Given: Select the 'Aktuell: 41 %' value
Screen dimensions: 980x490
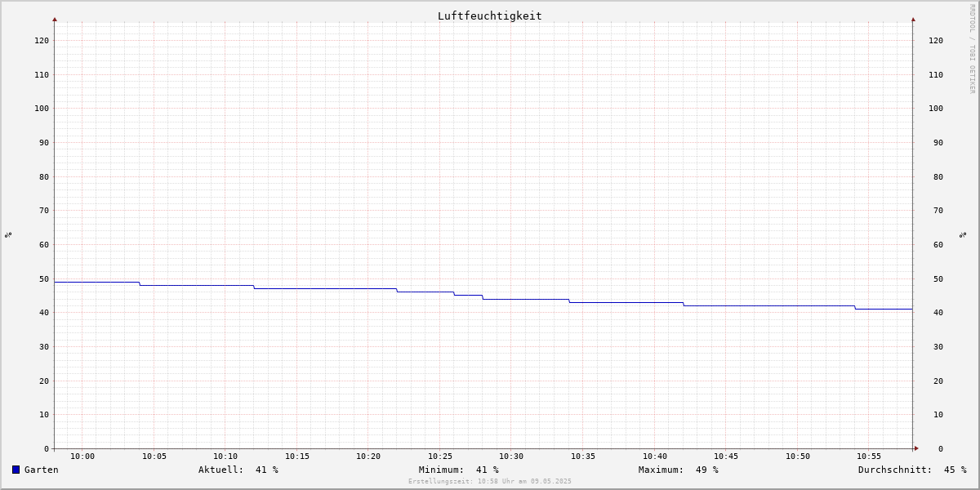Looking at the screenshot, I should pos(238,470).
